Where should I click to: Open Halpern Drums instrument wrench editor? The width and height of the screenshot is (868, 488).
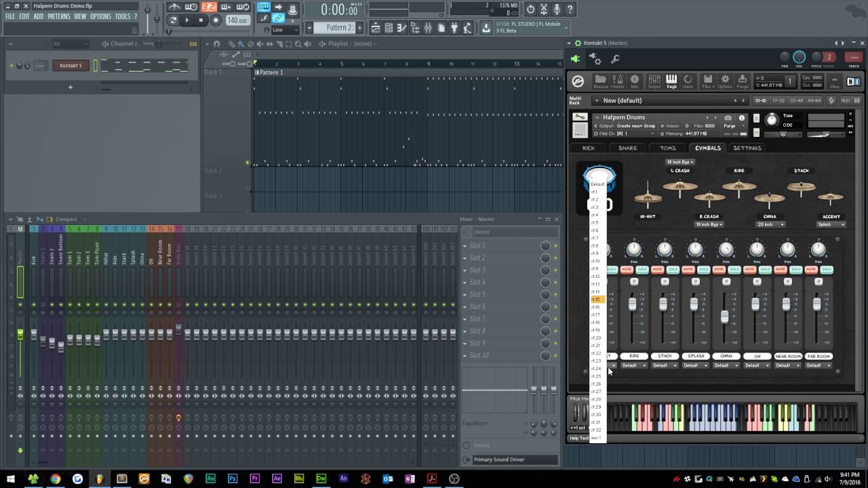coord(580,117)
